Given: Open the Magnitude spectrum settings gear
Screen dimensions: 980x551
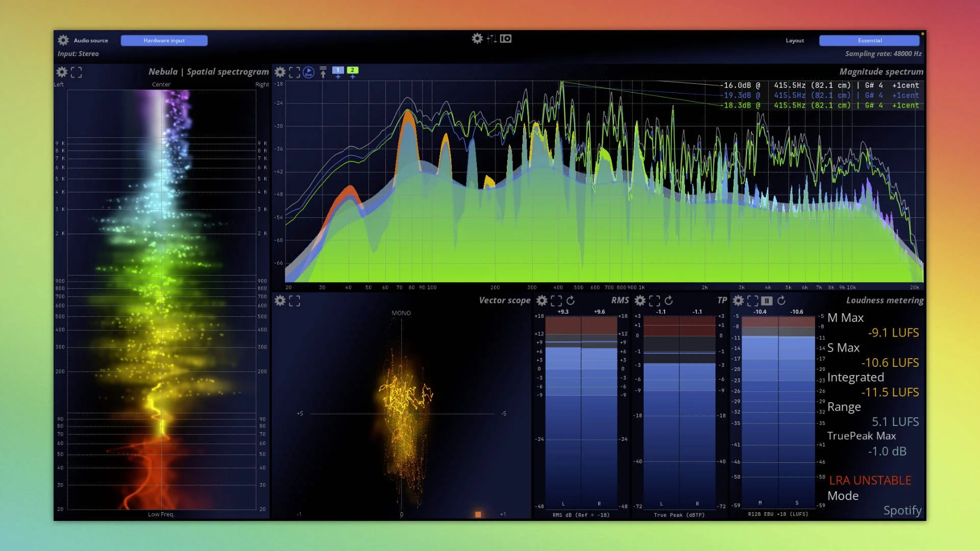Looking at the screenshot, I should [x=280, y=72].
